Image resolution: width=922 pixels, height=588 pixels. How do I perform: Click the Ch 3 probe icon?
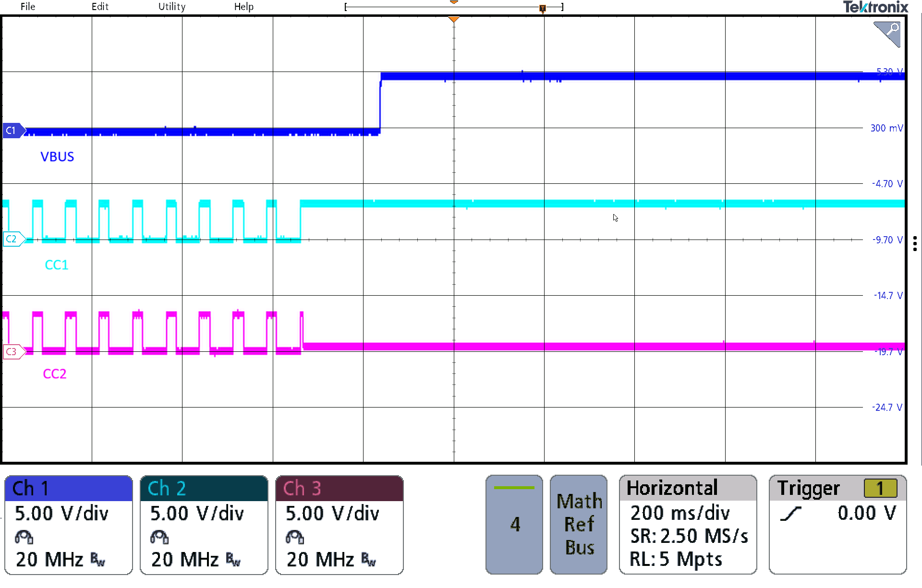[295, 537]
